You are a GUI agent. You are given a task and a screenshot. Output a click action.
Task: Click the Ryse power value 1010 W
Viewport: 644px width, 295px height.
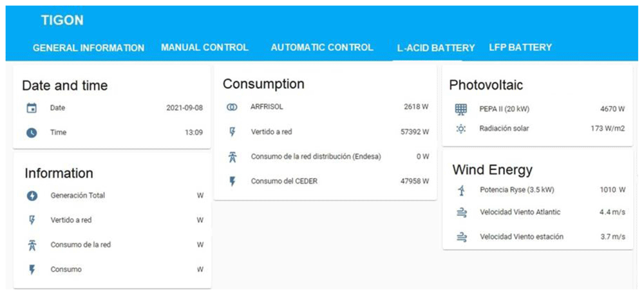pos(612,190)
